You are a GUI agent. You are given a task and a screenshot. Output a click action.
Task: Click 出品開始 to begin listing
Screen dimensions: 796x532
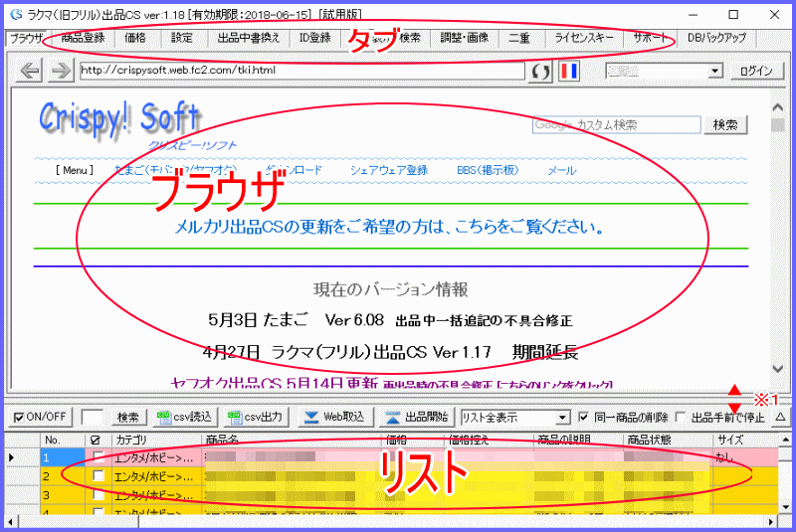pos(417,418)
